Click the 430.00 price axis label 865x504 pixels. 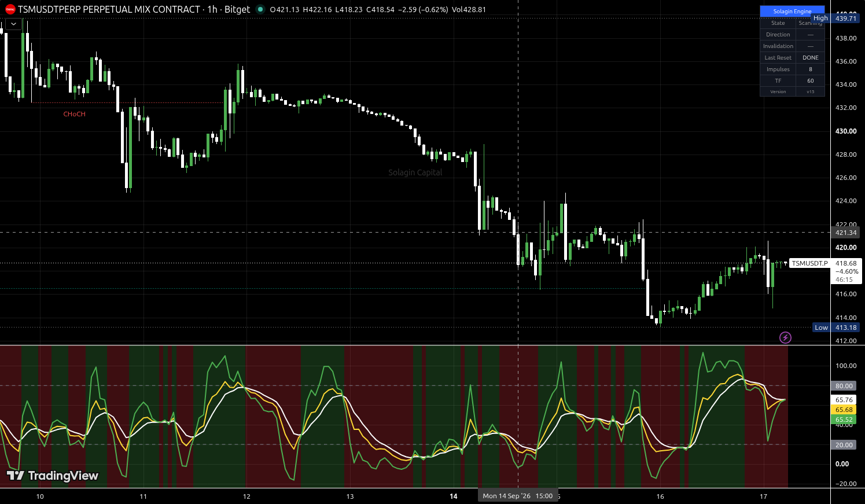pyautogui.click(x=845, y=131)
